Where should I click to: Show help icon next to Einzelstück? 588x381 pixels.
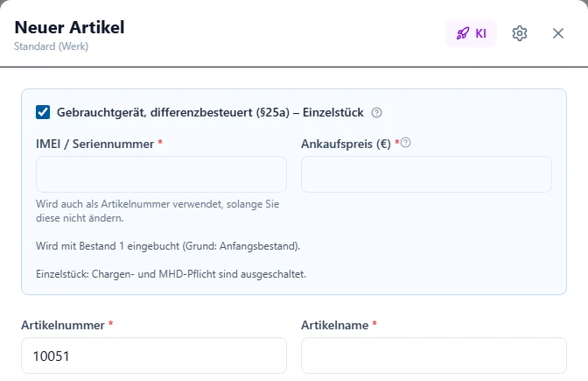point(376,113)
